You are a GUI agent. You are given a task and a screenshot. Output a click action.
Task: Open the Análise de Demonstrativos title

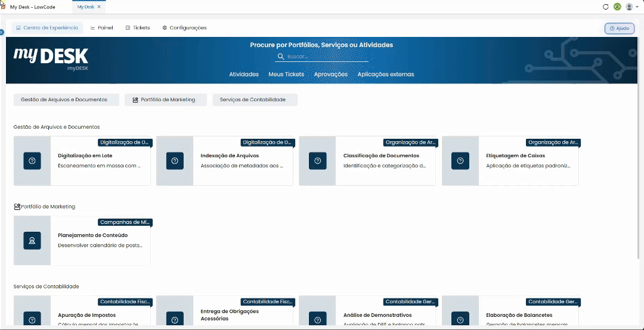tap(377, 315)
